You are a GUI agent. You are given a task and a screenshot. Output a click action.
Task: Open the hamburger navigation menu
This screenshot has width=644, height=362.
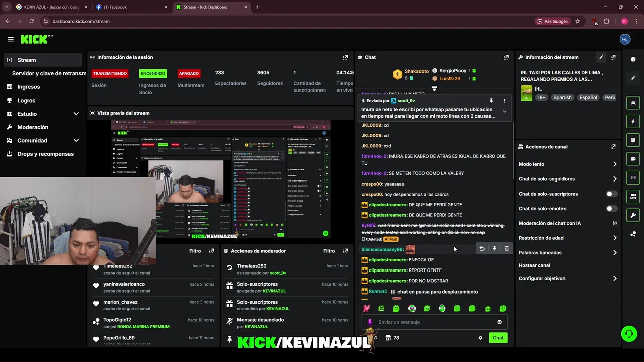(11, 39)
